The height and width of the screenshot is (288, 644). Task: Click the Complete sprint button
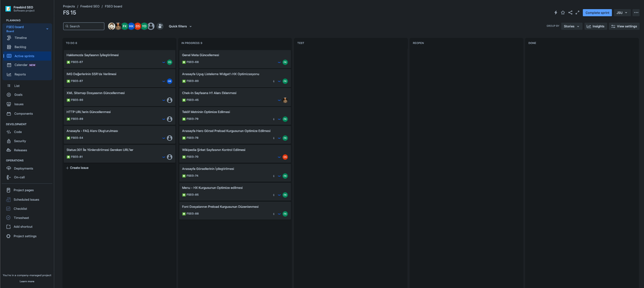click(597, 13)
